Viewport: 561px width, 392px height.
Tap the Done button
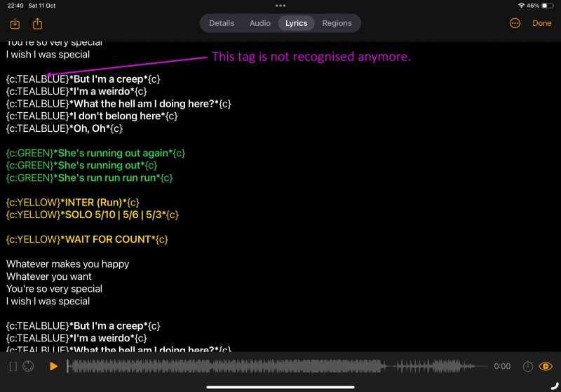tap(542, 23)
